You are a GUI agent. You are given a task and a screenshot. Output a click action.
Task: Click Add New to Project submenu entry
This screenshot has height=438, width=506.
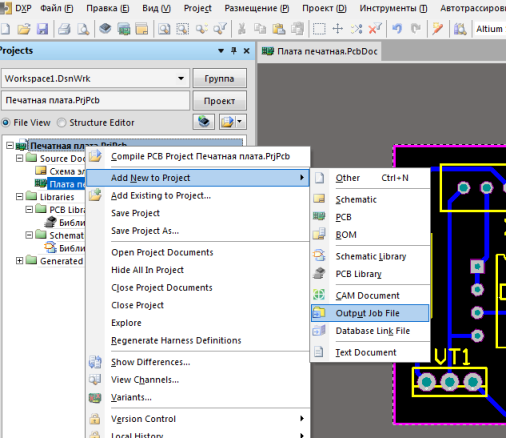click(x=198, y=178)
